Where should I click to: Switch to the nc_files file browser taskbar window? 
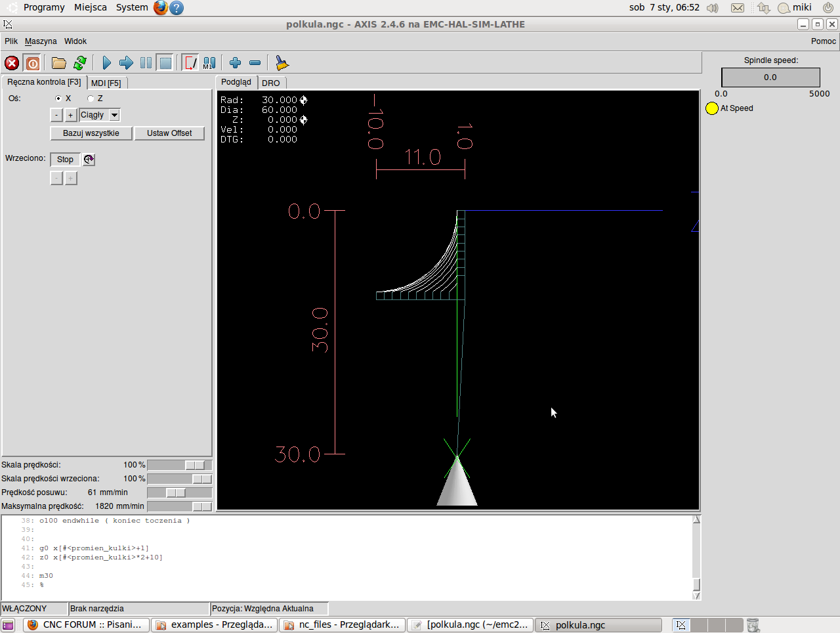343,625
